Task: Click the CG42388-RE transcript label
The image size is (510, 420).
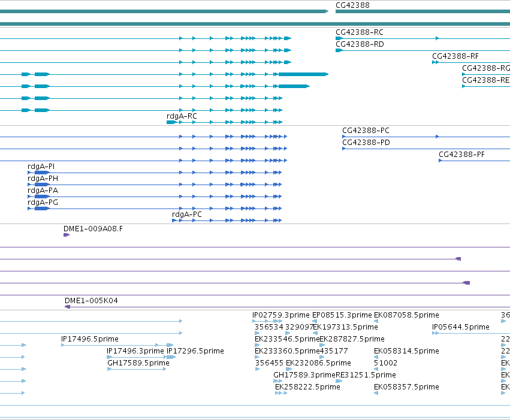Action: coord(486,80)
